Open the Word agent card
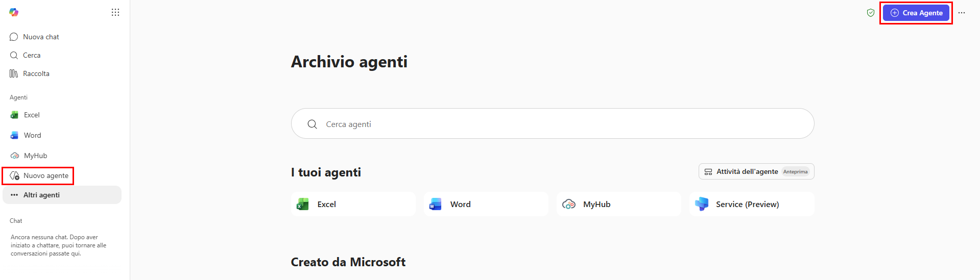Viewport: 980px width, 280px height. pyautogui.click(x=486, y=204)
